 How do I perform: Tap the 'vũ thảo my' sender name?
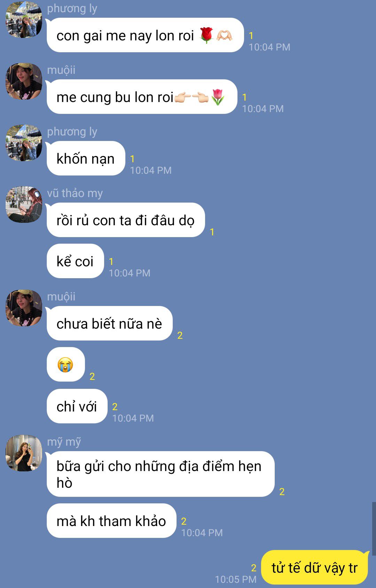[x=75, y=193]
